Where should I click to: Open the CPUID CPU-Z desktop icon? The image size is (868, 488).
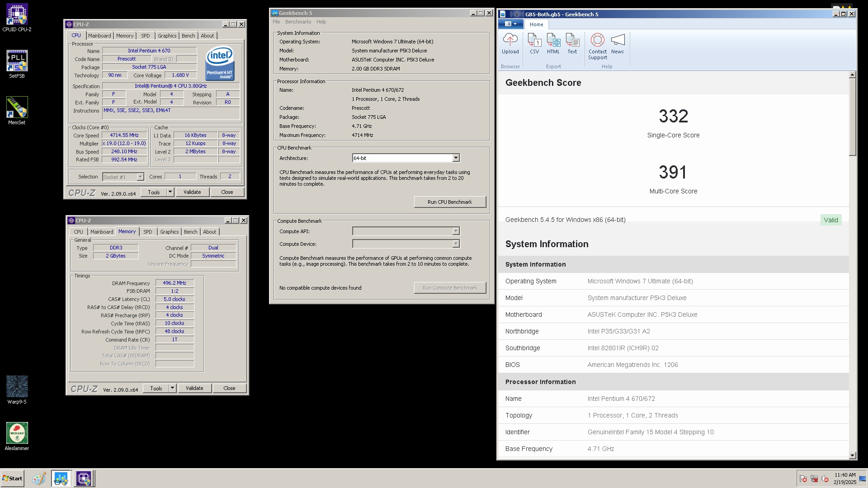click(x=17, y=18)
